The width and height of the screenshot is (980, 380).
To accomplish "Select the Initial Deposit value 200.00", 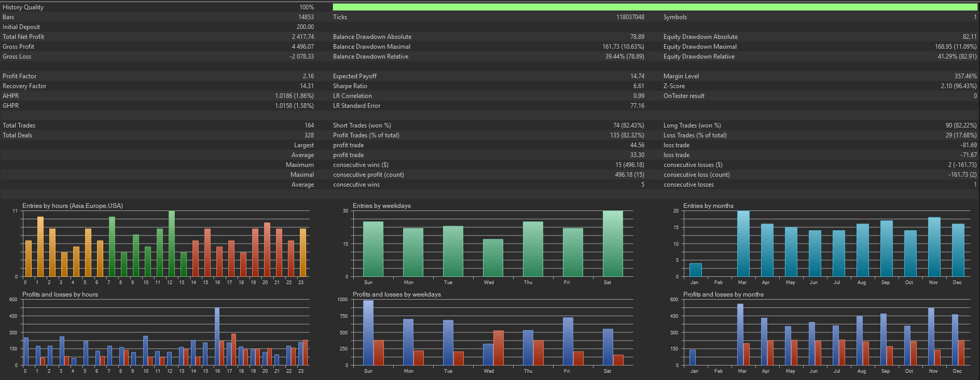I will point(305,27).
